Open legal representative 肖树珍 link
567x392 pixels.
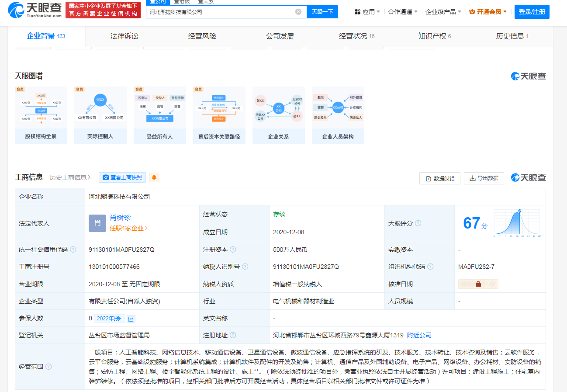pos(120,218)
